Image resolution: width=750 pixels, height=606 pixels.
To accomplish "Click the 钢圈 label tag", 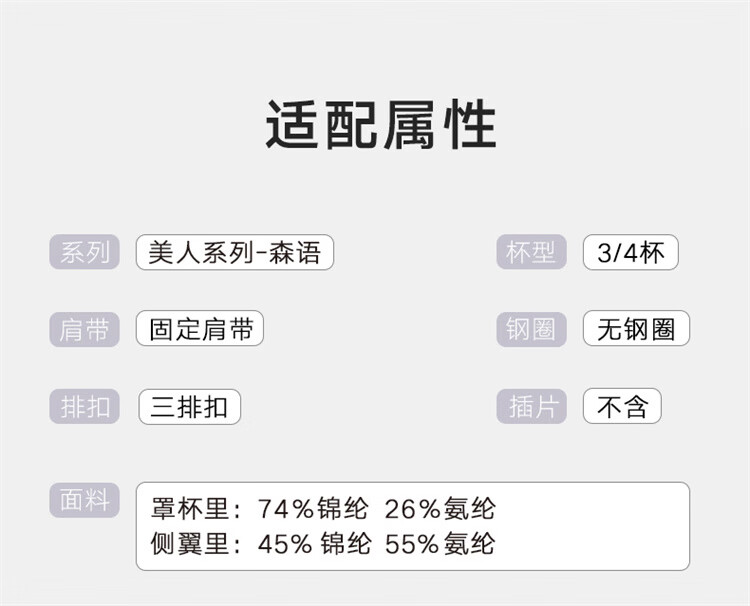I will coord(531,329).
